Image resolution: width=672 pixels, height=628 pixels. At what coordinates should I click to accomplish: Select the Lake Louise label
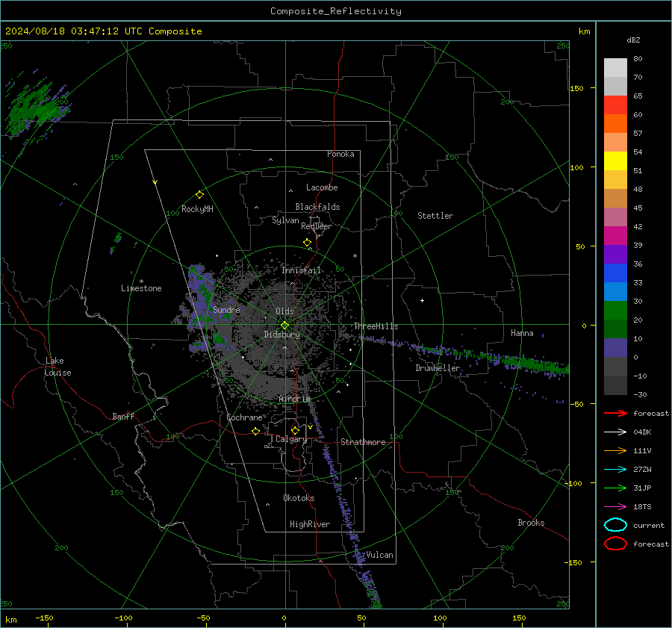57,367
